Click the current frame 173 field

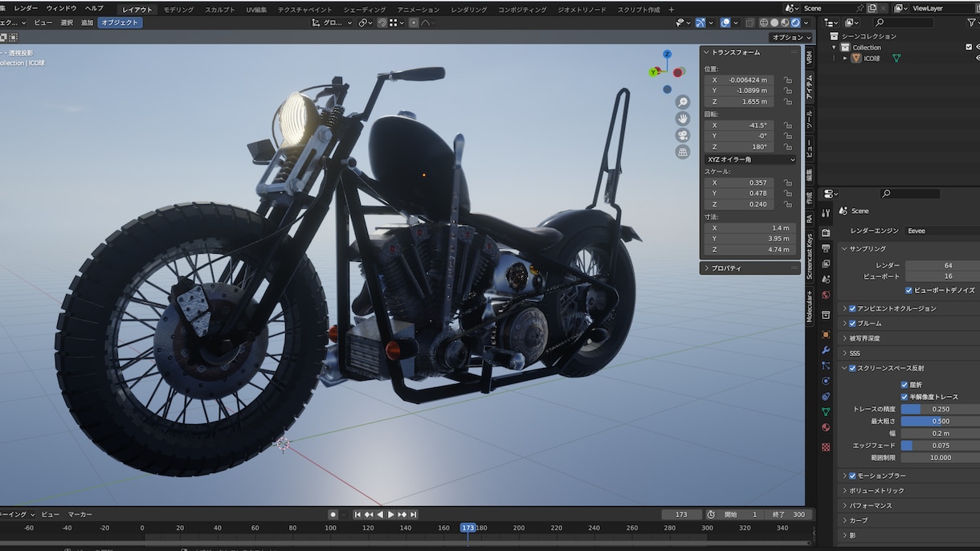(682, 514)
